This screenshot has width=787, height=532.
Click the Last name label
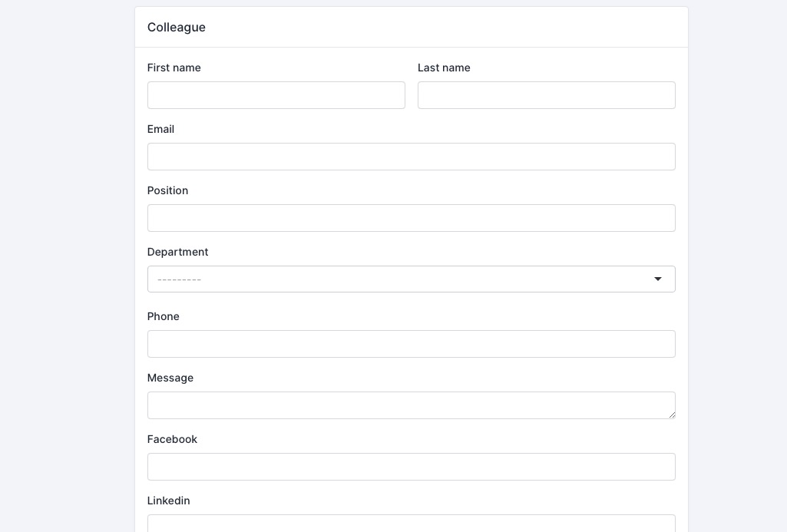[x=444, y=68]
